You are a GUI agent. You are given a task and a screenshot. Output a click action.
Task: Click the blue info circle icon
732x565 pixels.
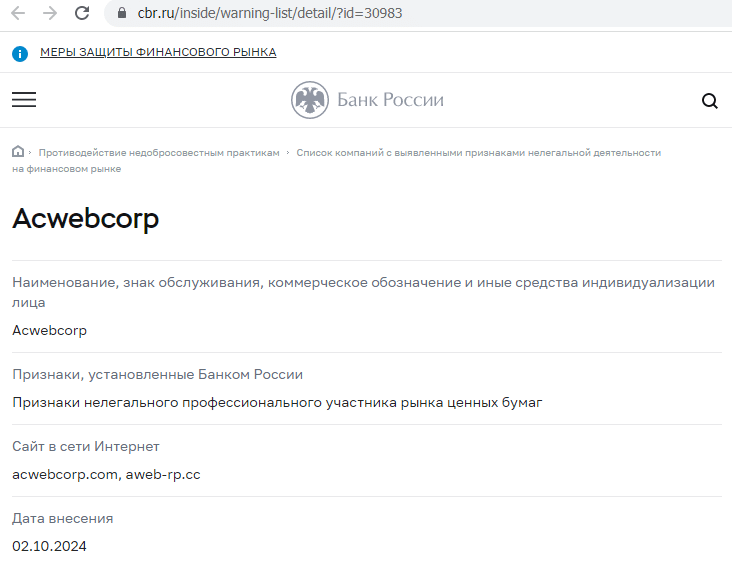20,54
